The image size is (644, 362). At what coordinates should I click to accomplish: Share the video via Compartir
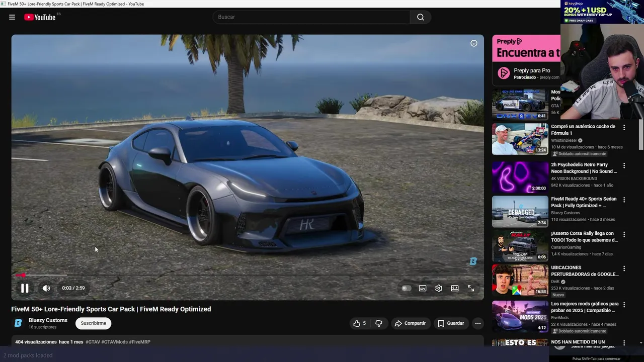coord(410,323)
